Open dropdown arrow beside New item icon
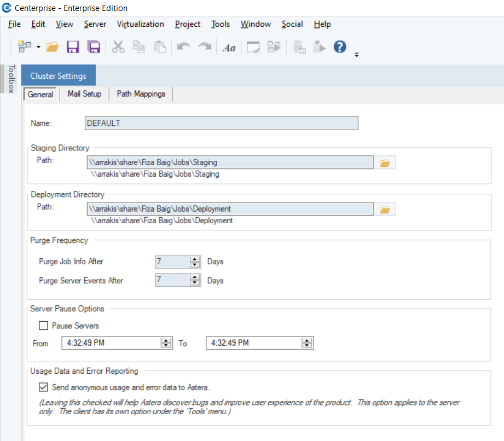The height and width of the screenshot is (441, 504). coord(39,48)
